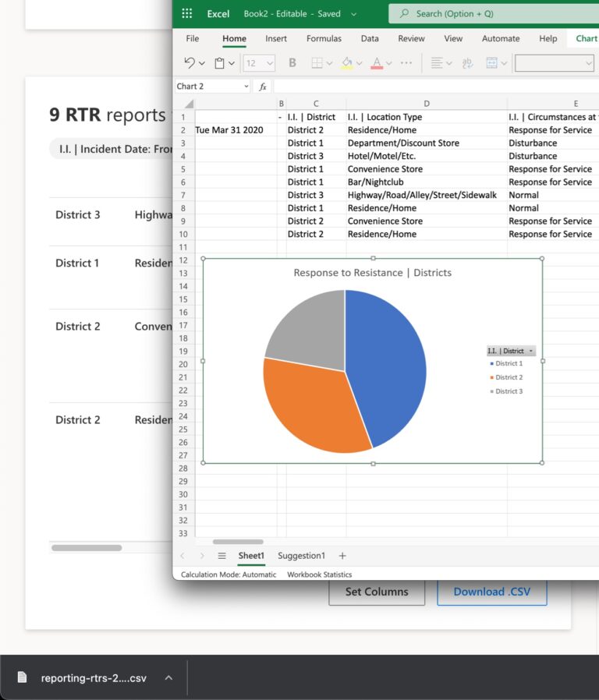Switch to the Suggestion1 sheet tab
Screen dimensions: 599x700
point(301,556)
